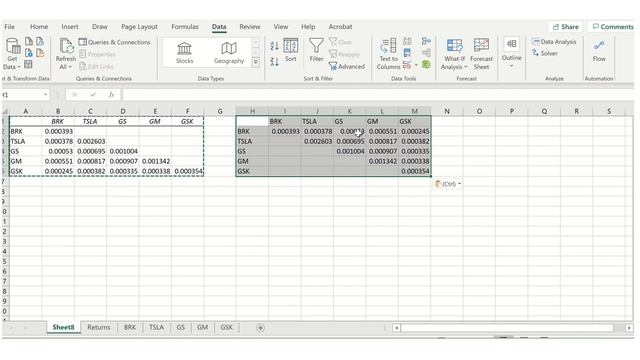Image resolution: width=640 pixels, height=360 pixels.
Task: Switch to the Formulas tab
Action: click(185, 27)
